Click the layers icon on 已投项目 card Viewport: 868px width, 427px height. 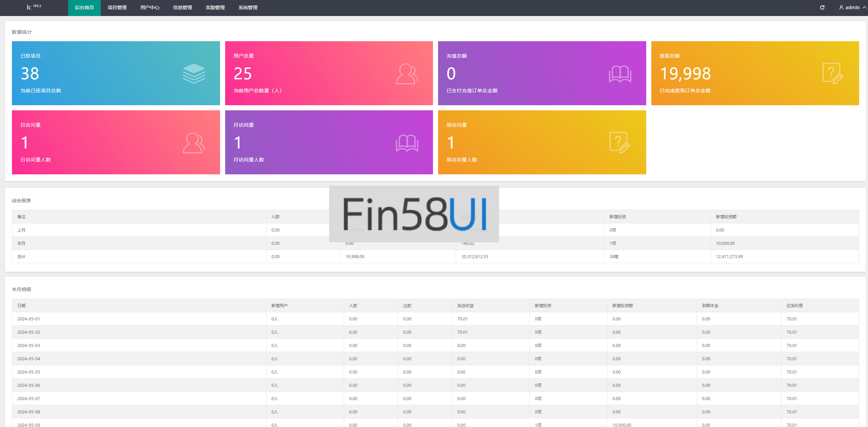(x=194, y=74)
